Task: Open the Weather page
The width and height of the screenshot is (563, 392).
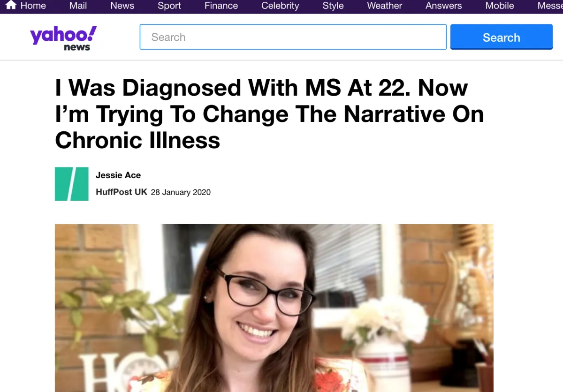Action: [385, 6]
